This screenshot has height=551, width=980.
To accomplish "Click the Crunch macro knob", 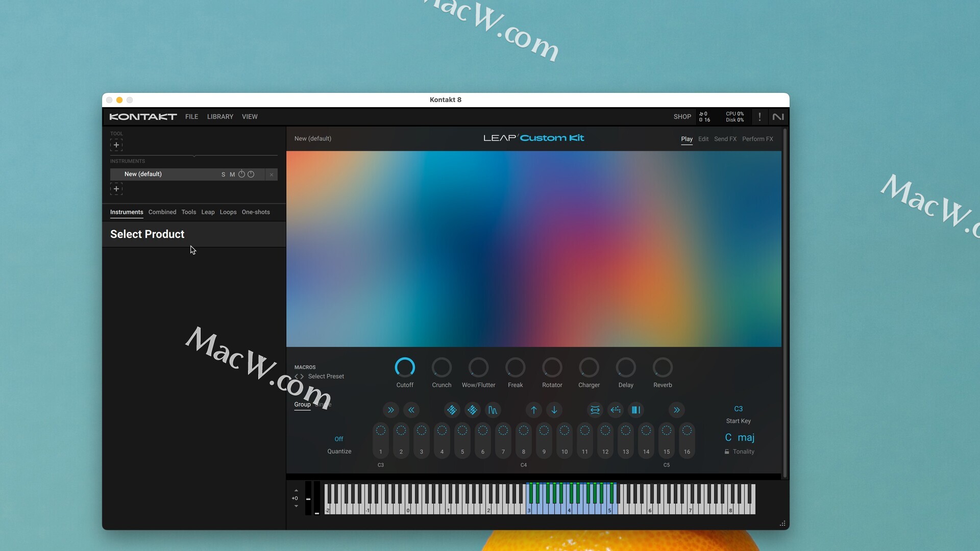I will click(442, 367).
